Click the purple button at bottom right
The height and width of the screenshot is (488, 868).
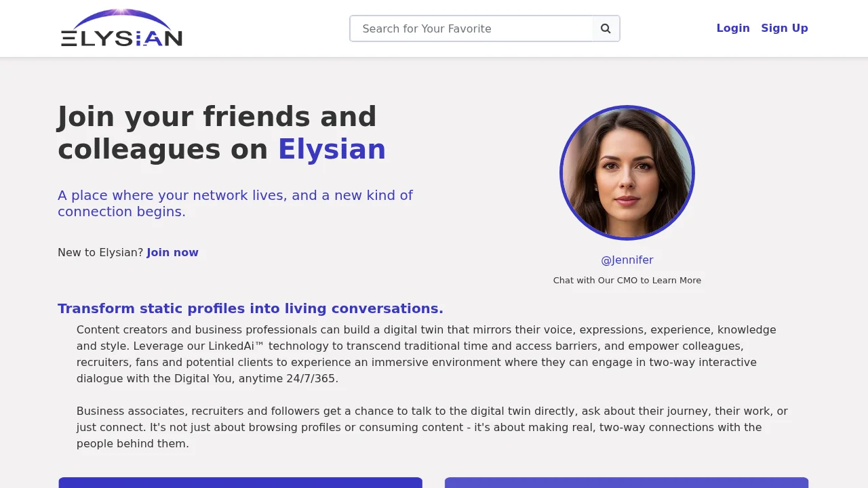627,484
